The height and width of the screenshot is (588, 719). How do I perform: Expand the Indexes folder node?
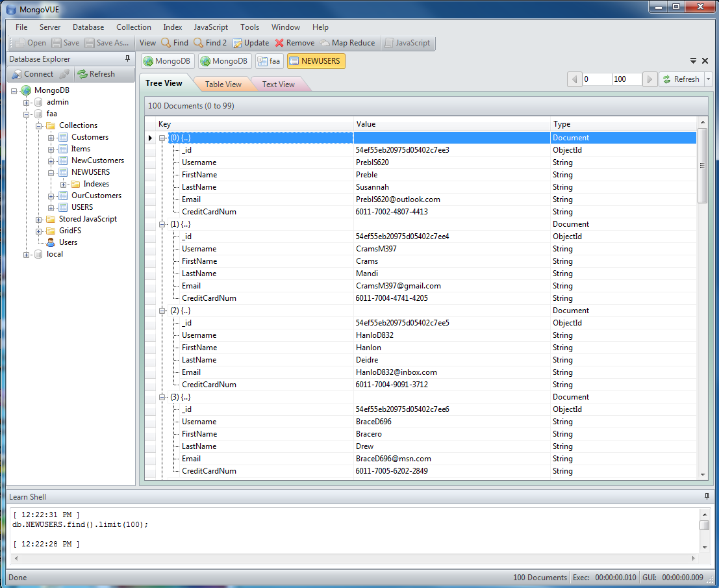click(x=63, y=185)
